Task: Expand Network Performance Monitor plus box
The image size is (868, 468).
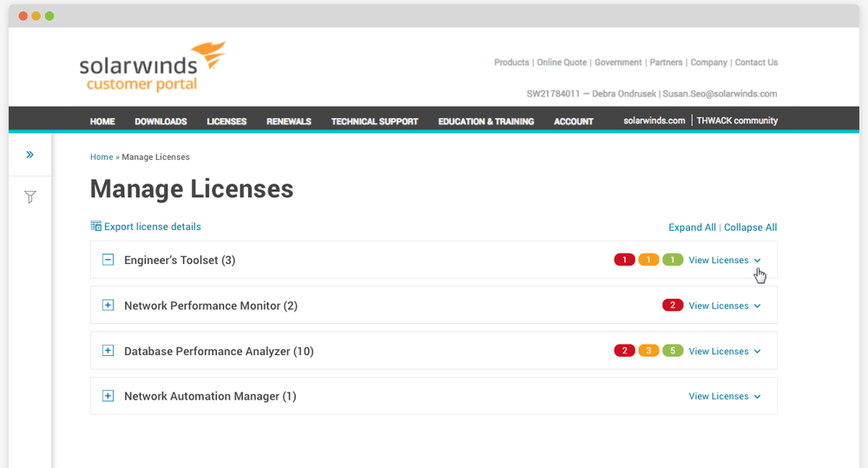Action: coord(108,305)
